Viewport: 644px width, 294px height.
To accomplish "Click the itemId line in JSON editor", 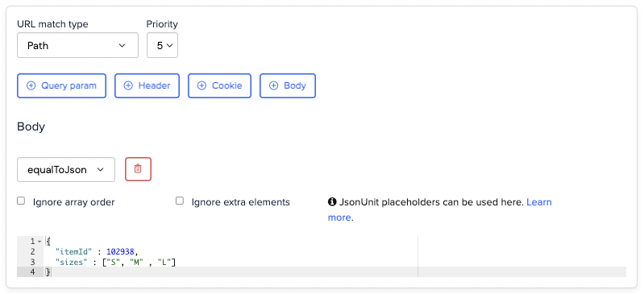I will (230, 251).
